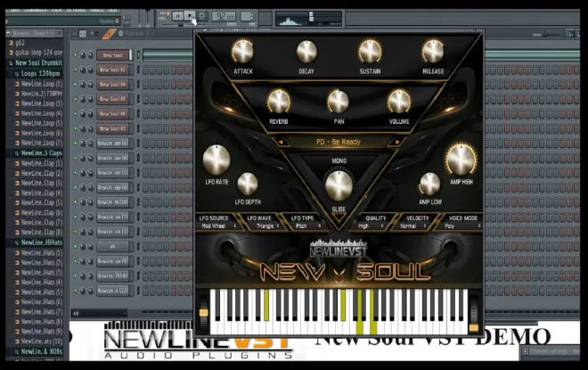This screenshot has width=588, height=370.
Task: Click the Release knob
Action: (433, 51)
